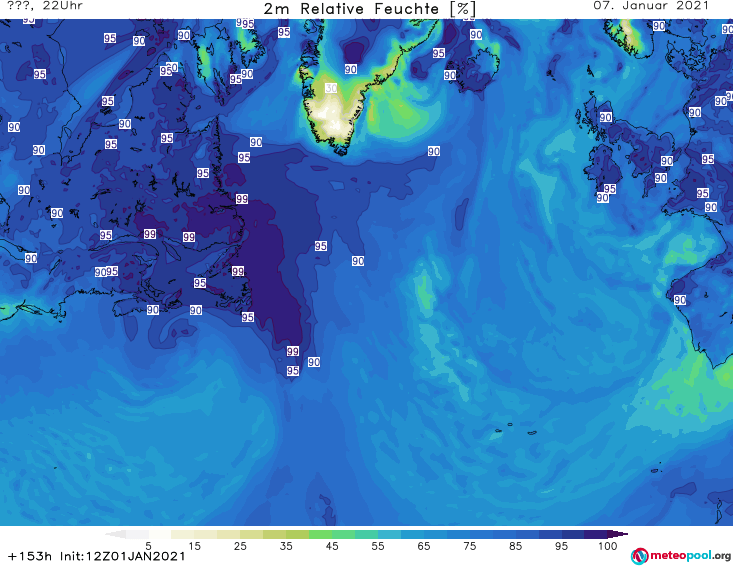Click the '30' contour label on Greenland
This screenshot has height=566, width=733.
coord(331,88)
